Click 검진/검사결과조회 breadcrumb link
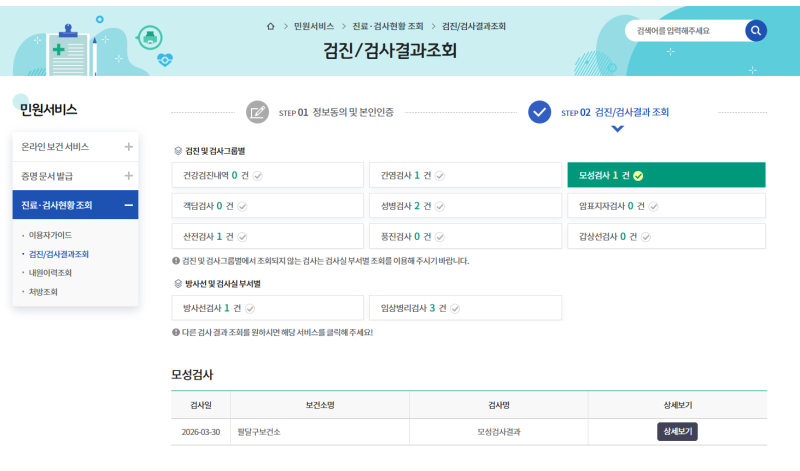 click(x=473, y=26)
